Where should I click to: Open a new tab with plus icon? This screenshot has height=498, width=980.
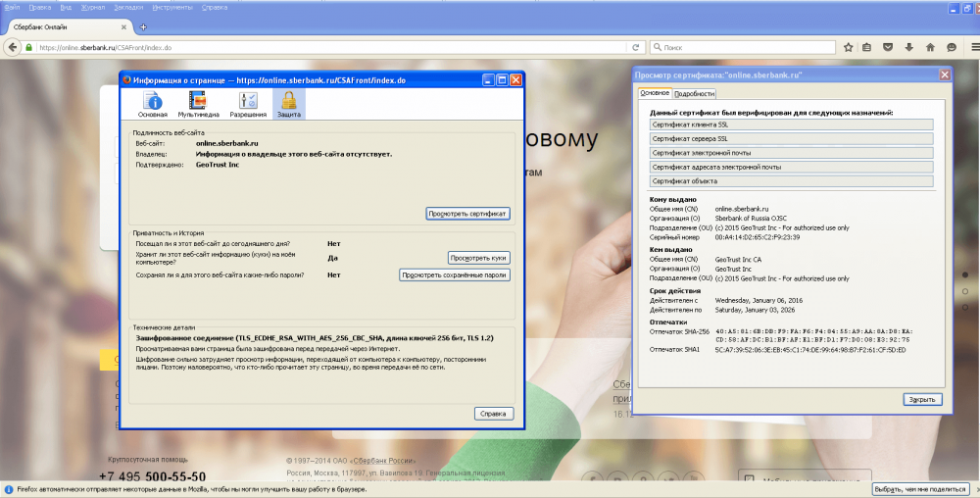pos(143,26)
